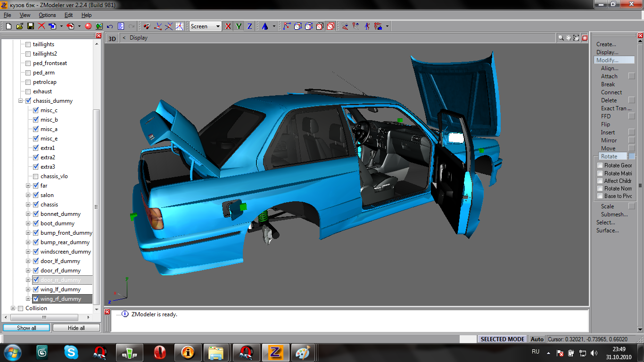
Task: Toggle the X axis constraint button
Action: click(228, 26)
